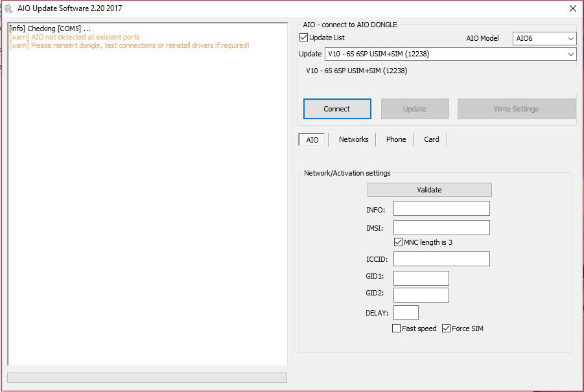Viewport: 584px width, 392px height.
Task: Toggle the Update List checkbox
Action: pyautogui.click(x=304, y=38)
